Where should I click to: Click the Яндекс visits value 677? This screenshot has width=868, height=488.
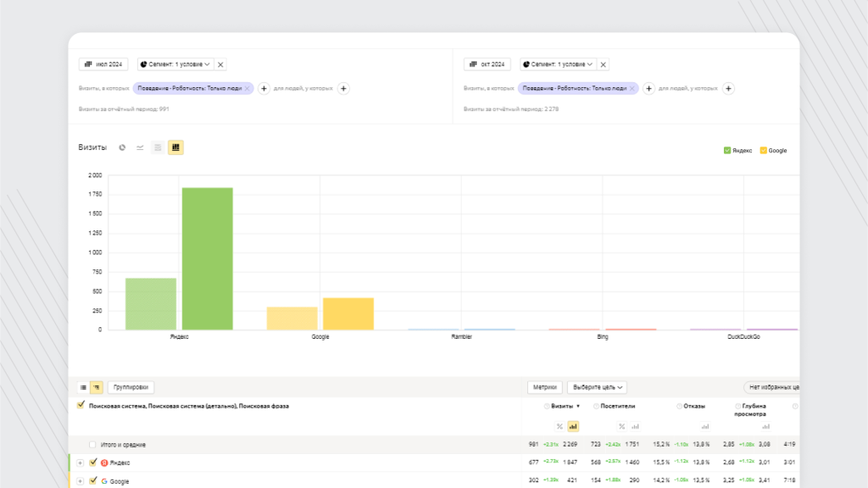[x=534, y=462]
